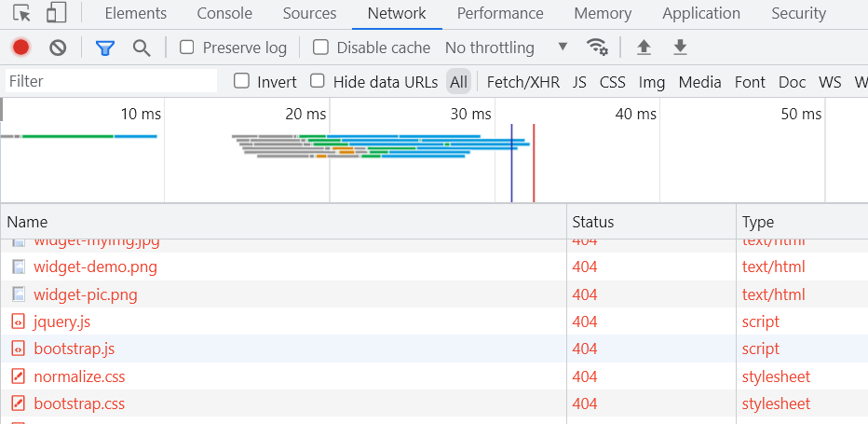Image resolution: width=868 pixels, height=424 pixels.
Task: Click the inspect element picker icon
Action: 22,13
